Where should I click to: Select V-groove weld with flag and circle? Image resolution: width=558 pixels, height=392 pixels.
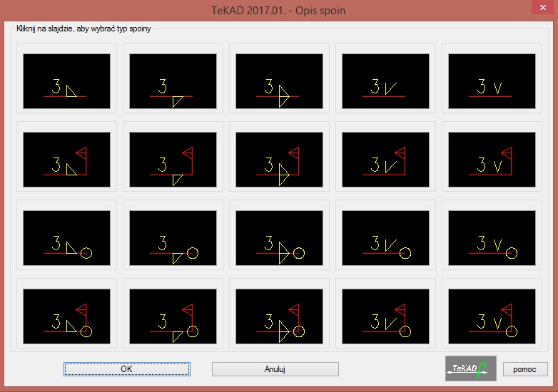coord(492,316)
